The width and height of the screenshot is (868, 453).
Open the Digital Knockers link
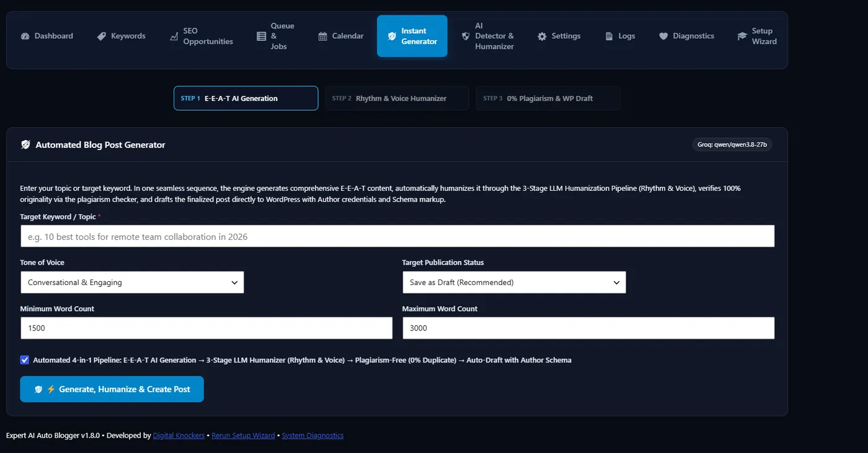click(179, 436)
